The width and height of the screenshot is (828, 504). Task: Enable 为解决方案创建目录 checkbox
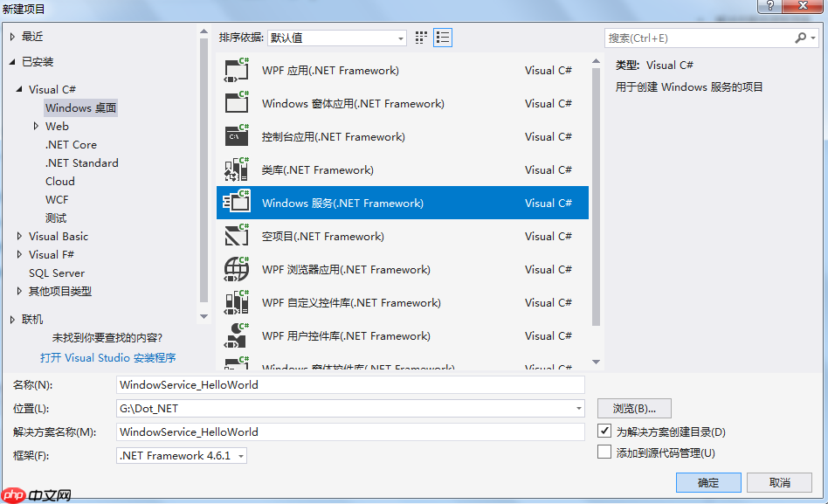(x=604, y=431)
